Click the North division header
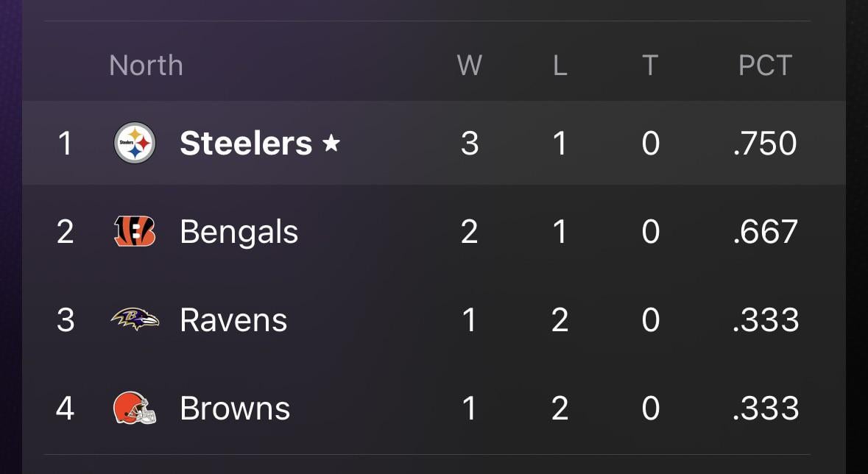The width and height of the screenshot is (868, 474). (146, 66)
